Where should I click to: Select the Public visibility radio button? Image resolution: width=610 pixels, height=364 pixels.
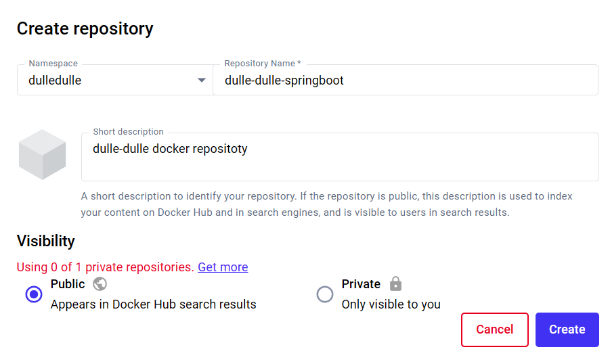pos(34,294)
